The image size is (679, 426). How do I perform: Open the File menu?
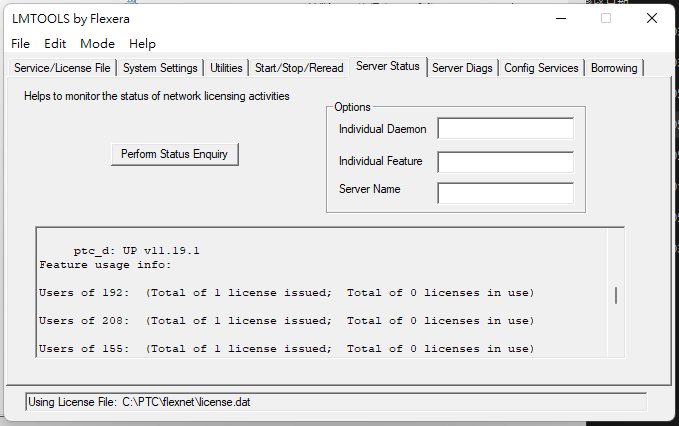pos(21,44)
